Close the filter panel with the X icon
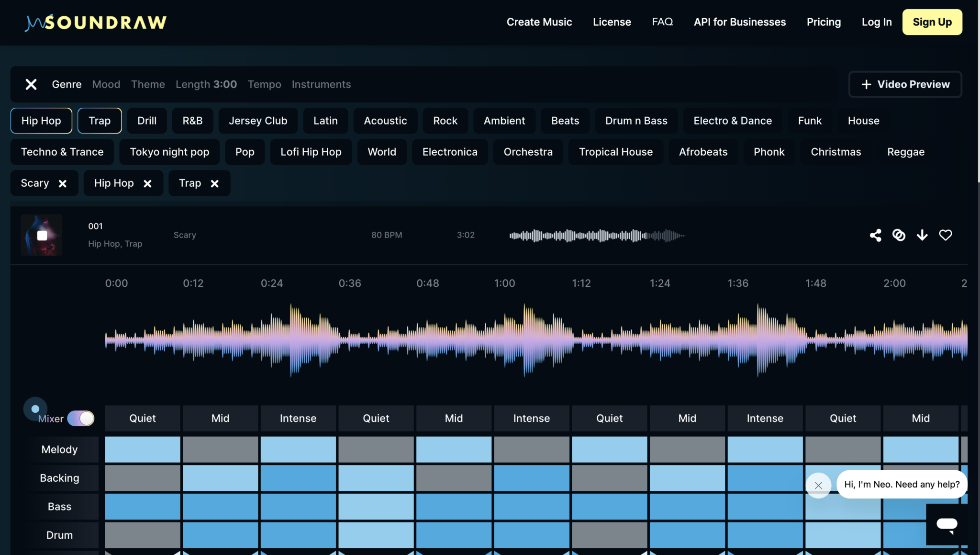 [31, 84]
